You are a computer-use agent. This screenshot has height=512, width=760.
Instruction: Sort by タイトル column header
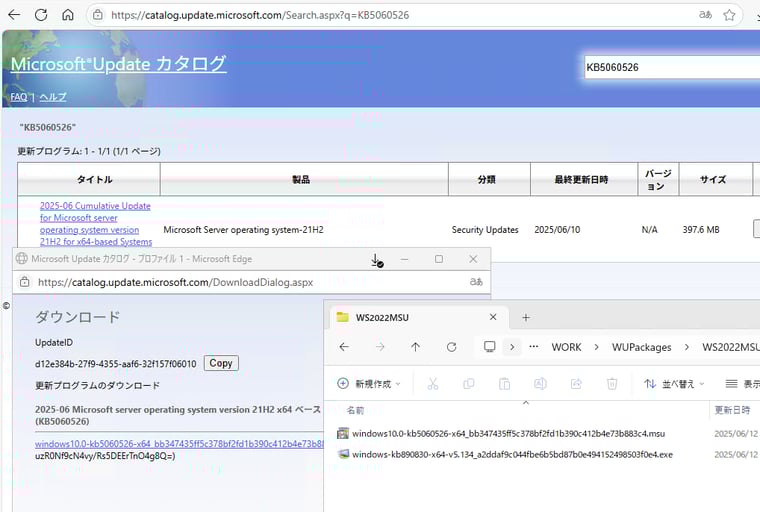coord(89,179)
